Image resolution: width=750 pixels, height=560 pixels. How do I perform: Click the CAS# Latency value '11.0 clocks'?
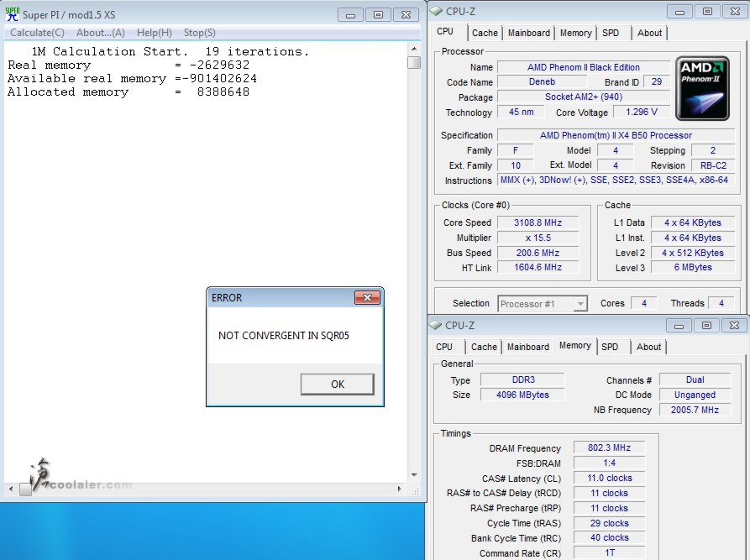click(x=610, y=478)
